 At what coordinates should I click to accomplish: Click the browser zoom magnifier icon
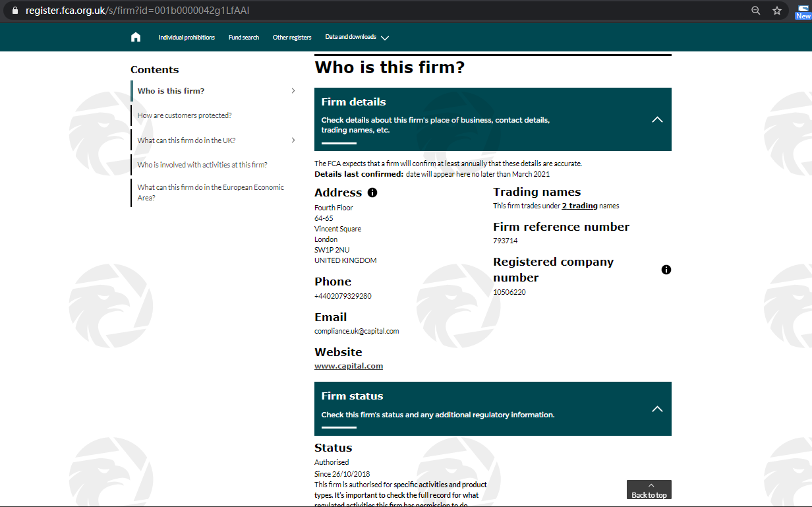756,11
